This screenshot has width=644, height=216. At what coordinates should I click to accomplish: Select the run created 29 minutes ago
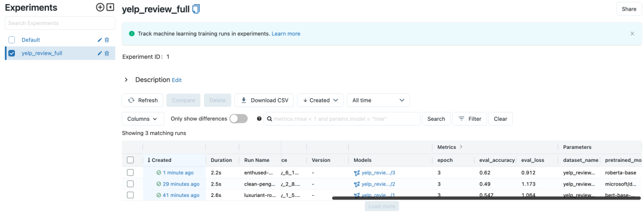point(130,184)
